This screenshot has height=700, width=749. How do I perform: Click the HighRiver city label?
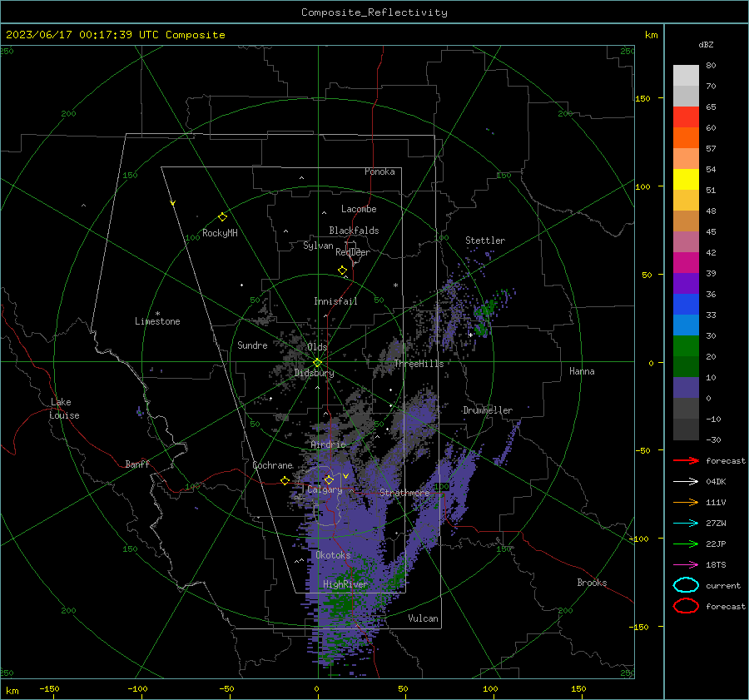(x=345, y=584)
